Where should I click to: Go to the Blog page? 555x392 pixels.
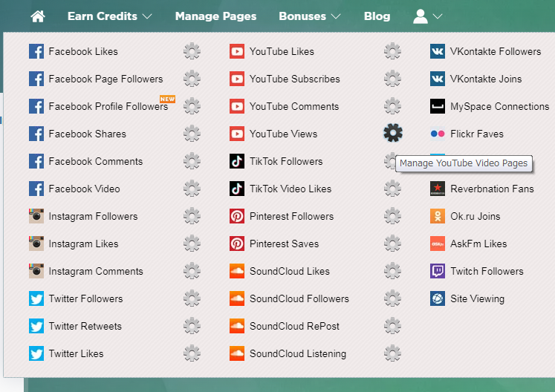coord(377,16)
